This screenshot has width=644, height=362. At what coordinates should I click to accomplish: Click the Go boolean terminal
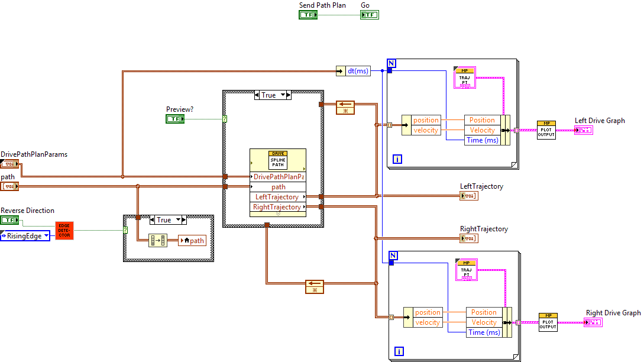pos(369,15)
